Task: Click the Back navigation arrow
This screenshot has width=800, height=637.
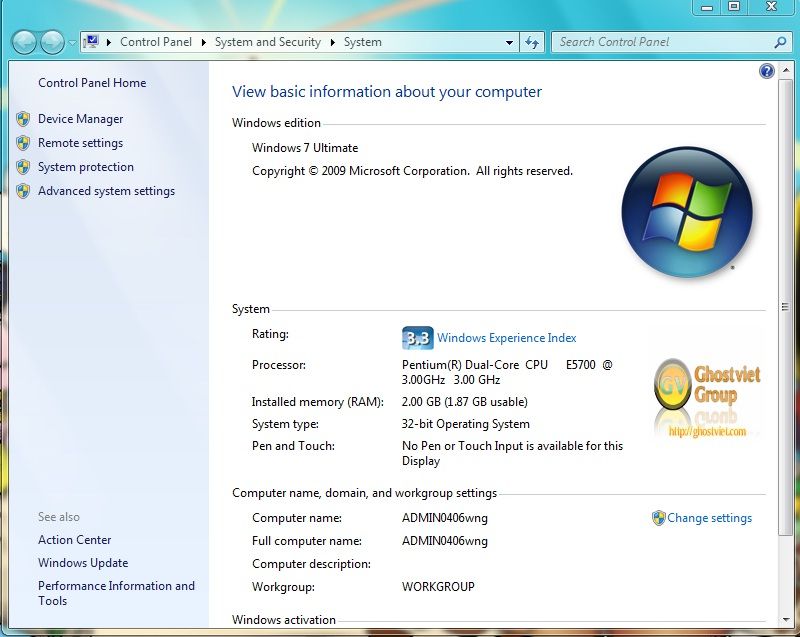Action: (24, 42)
